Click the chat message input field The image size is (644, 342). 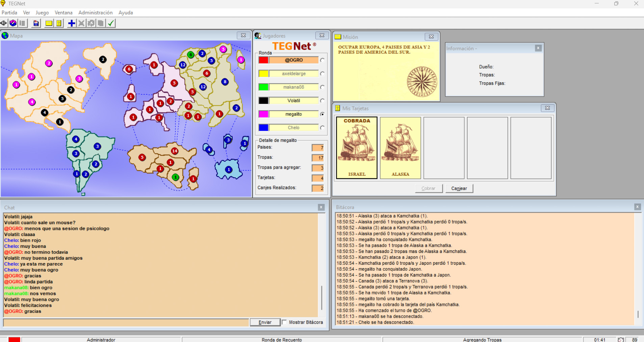tap(126, 322)
